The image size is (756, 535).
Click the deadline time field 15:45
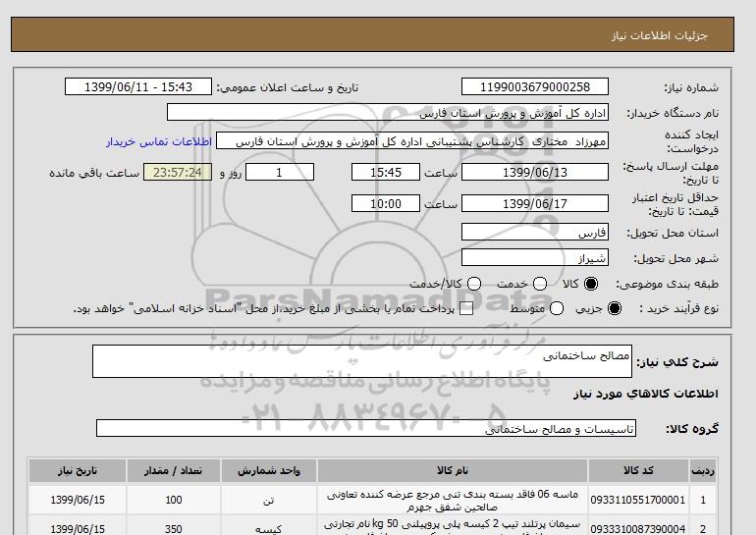386,172
